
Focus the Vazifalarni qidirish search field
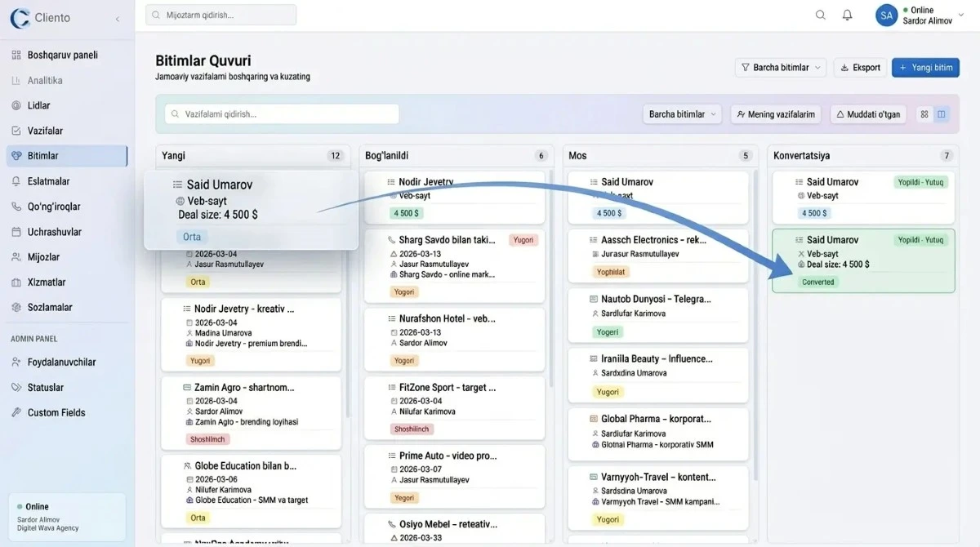(282, 114)
